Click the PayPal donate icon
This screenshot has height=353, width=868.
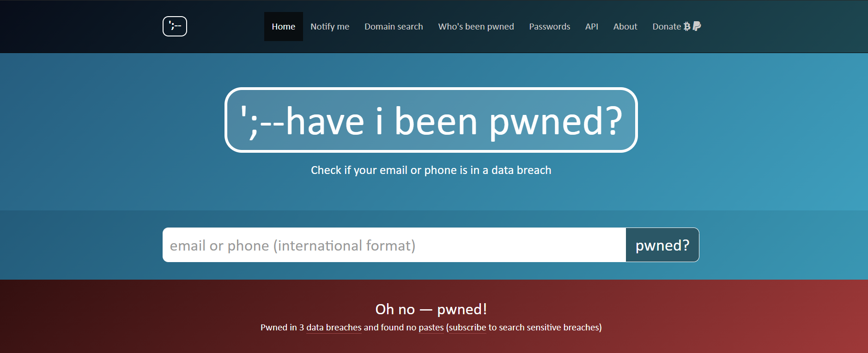click(697, 26)
